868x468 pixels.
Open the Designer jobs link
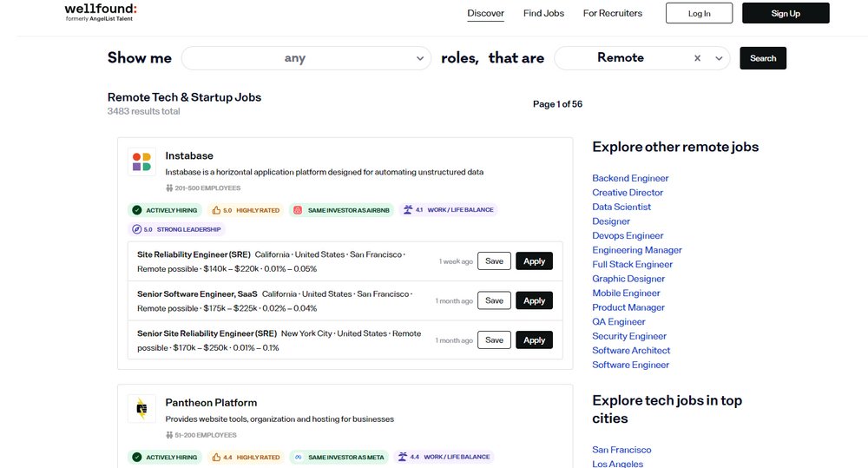610,221
